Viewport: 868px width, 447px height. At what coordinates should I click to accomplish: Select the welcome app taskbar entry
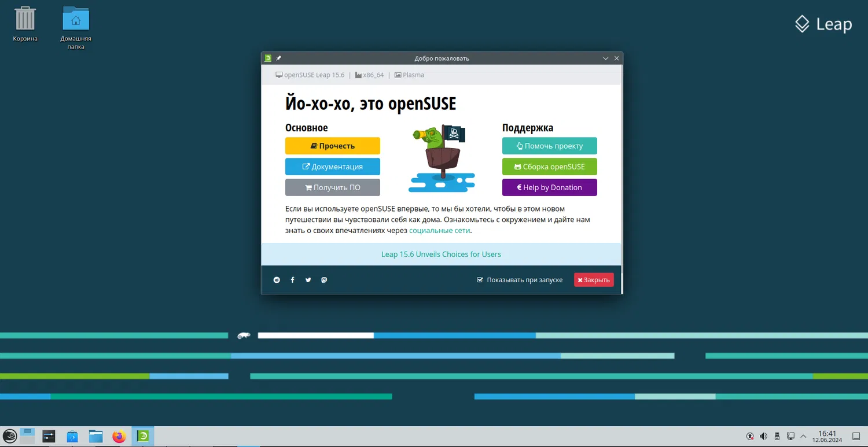pyautogui.click(x=143, y=436)
